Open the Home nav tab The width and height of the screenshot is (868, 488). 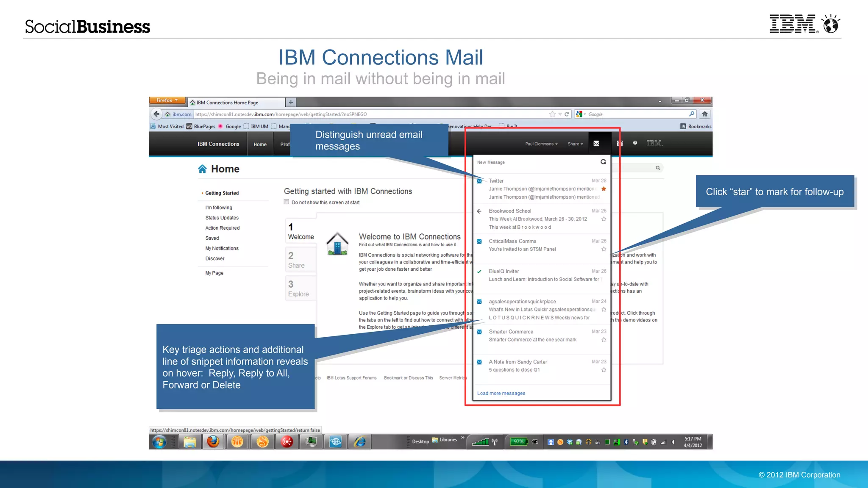coord(260,144)
